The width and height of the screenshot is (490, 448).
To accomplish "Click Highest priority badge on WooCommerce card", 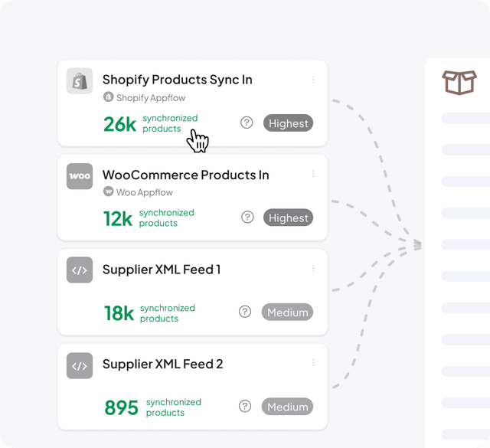I will coord(288,217).
